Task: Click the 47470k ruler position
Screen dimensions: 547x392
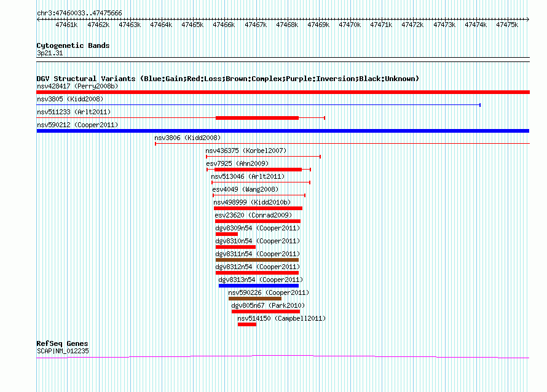Action: (350, 25)
